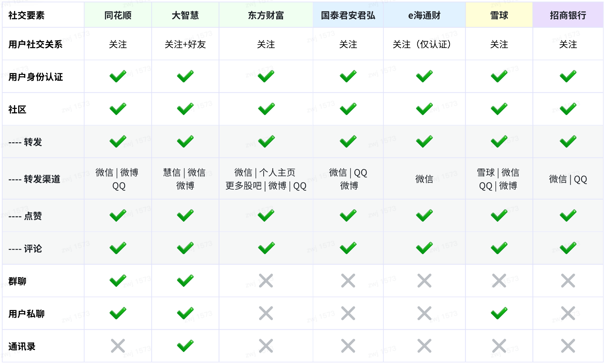The image size is (605, 364).
Task: Click the 雪球 用户私聊 green checkmark
Action: pos(499,313)
